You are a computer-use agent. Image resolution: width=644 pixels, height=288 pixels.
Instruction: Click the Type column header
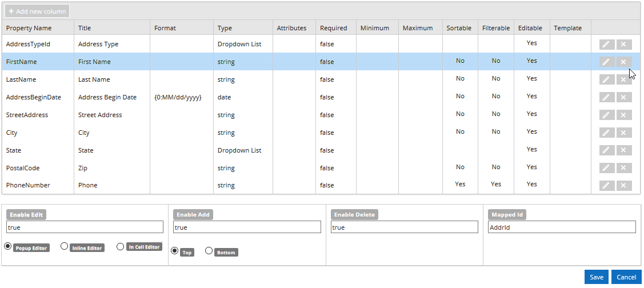tap(225, 28)
